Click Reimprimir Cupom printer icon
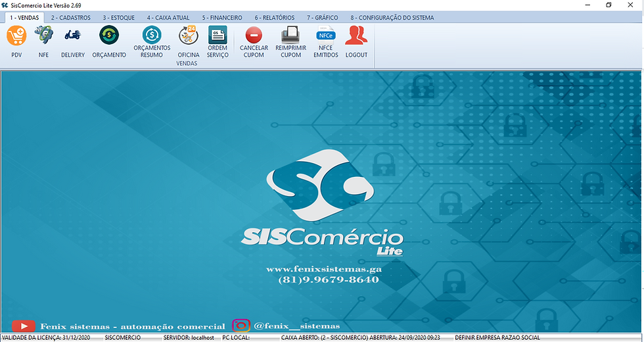Screen dimensions: 644x342 [290, 35]
